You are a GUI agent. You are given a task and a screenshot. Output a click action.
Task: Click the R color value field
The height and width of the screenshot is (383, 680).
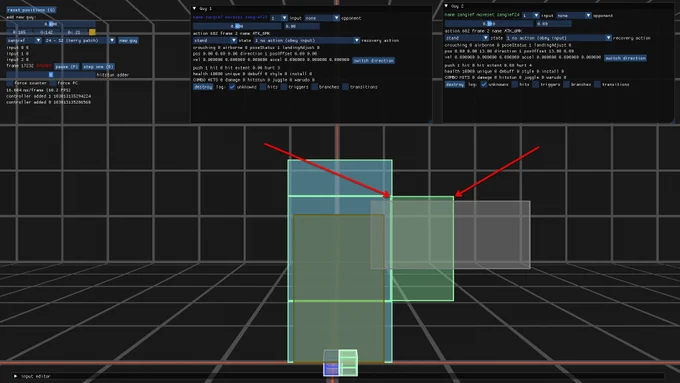tap(19, 32)
